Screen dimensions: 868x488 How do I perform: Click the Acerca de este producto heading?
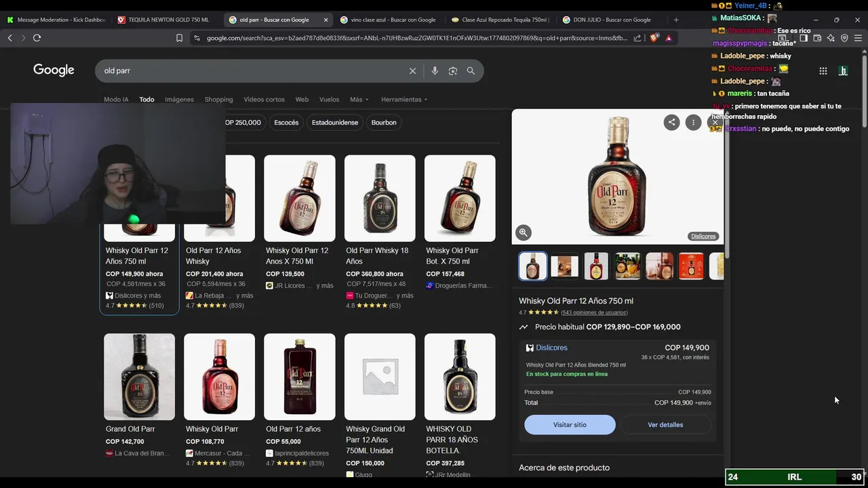click(x=564, y=468)
